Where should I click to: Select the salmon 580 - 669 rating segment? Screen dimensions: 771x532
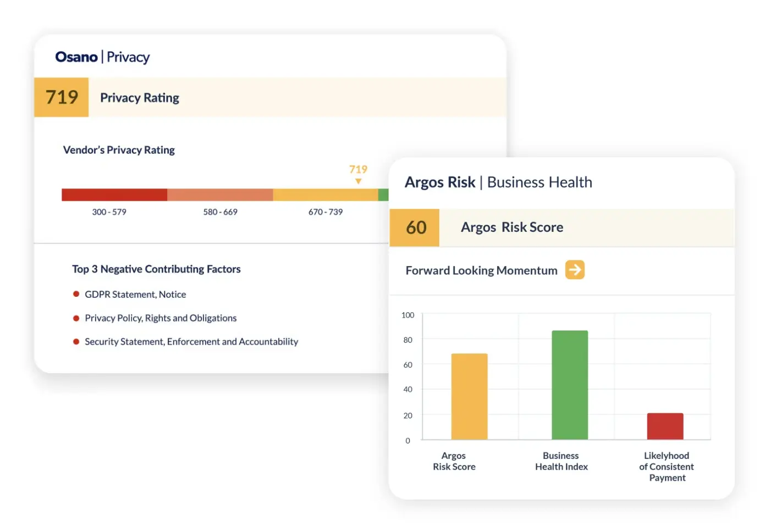(220, 195)
